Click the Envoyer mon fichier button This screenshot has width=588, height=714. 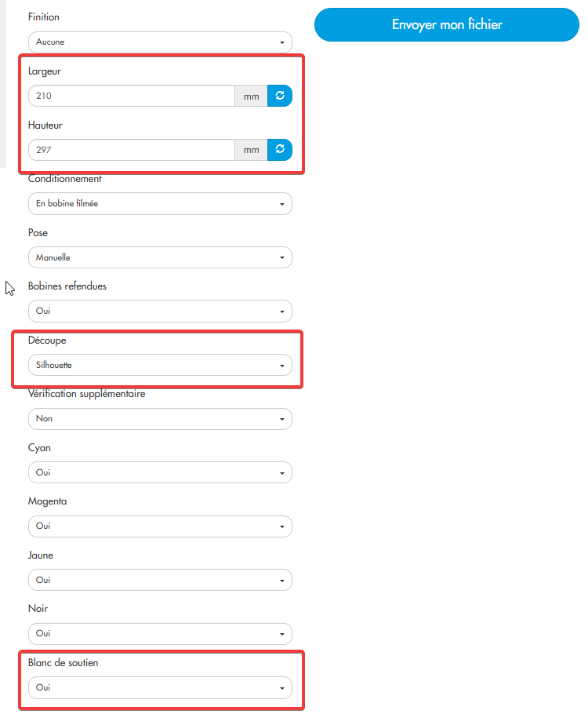point(446,24)
